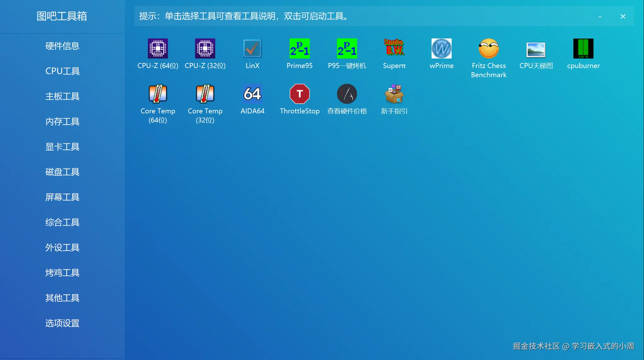Open the 烤鸡工具 category
This screenshot has height=360, width=644.
pyautogui.click(x=62, y=273)
